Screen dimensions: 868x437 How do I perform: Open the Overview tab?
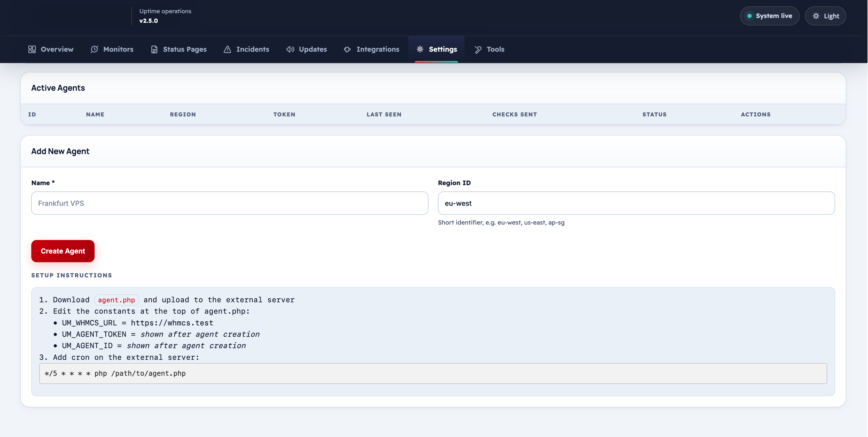[51, 49]
